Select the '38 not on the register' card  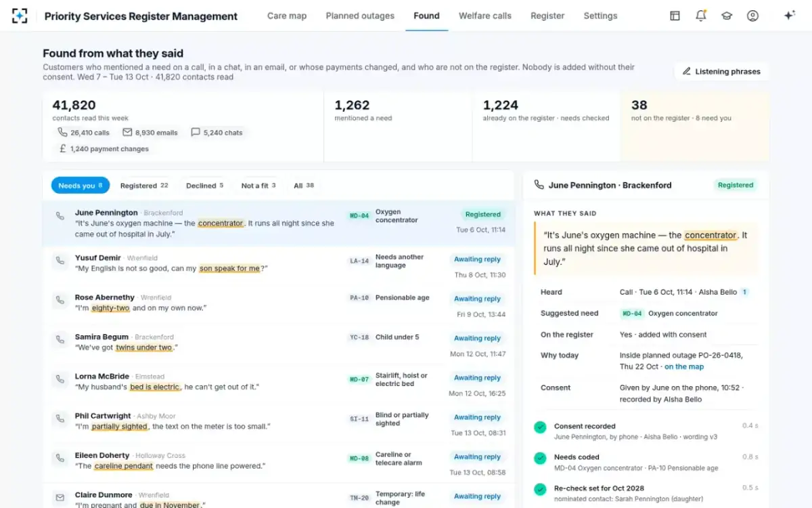695,127
